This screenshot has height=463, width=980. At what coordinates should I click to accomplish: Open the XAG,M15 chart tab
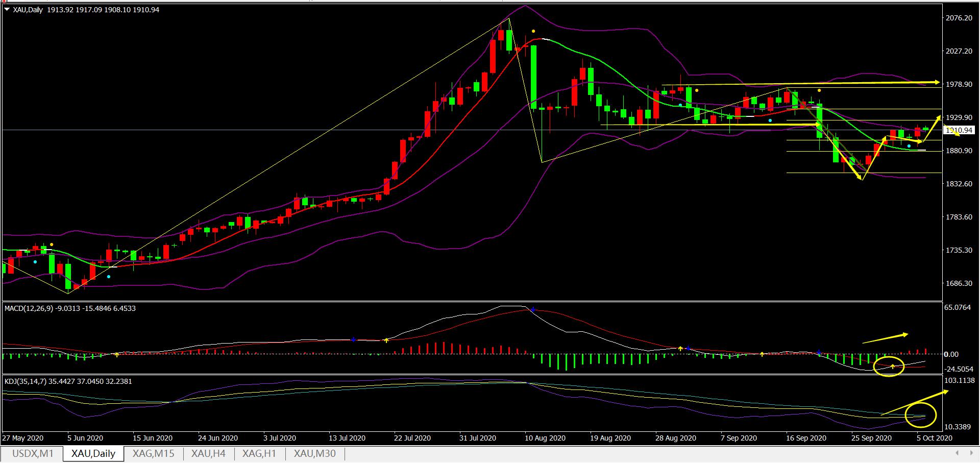(x=153, y=453)
